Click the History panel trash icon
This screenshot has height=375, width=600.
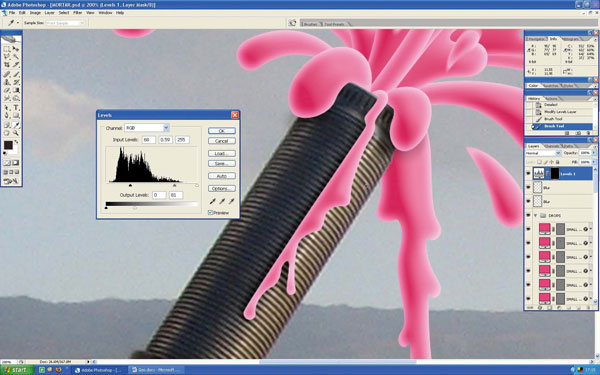coord(590,133)
